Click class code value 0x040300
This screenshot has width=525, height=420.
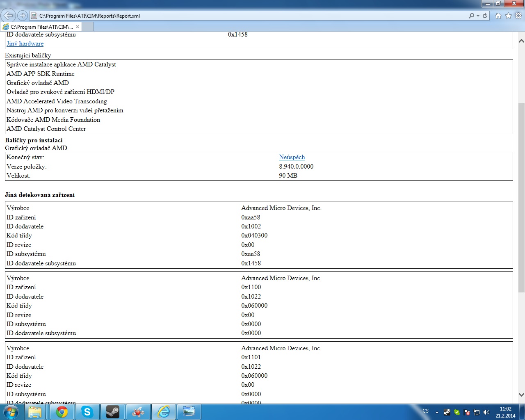[x=254, y=235]
